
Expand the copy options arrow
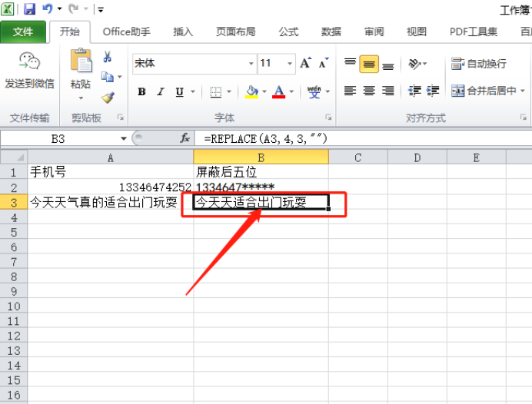[x=119, y=77]
